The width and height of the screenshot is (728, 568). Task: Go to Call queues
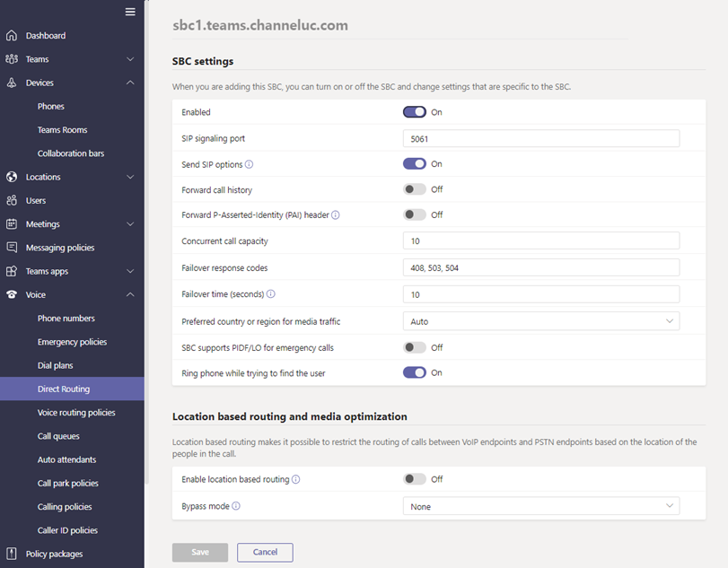(x=58, y=436)
